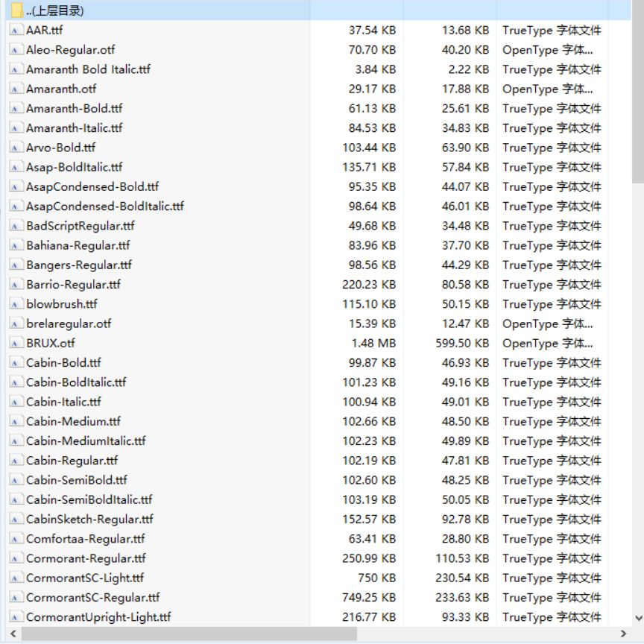Click the horizontal scrollbar thumb

pos(189,634)
